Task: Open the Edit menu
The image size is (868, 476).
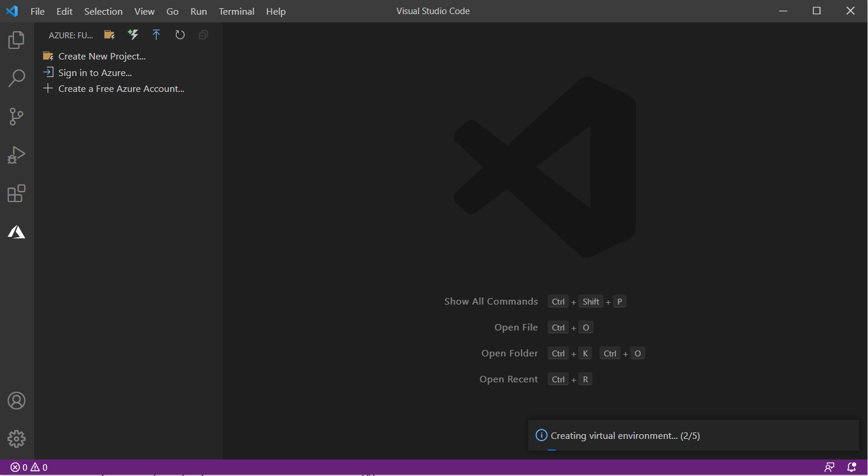Action: (65, 11)
